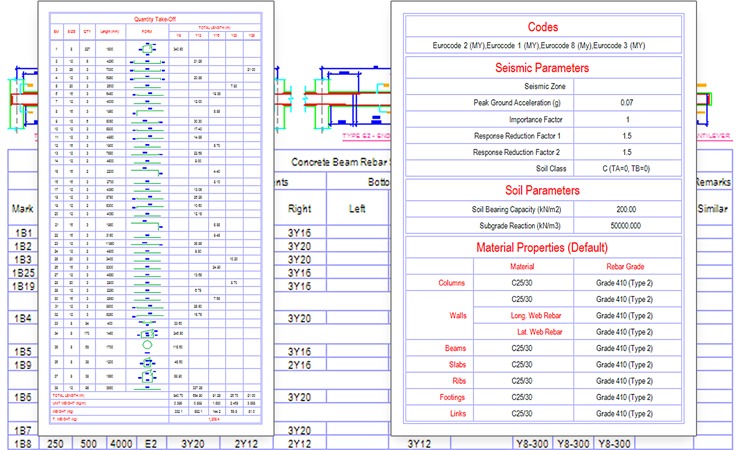Select "Subgrade Reaction (kN/m3)" label
740x450 pixels.
pyautogui.click(x=520, y=226)
